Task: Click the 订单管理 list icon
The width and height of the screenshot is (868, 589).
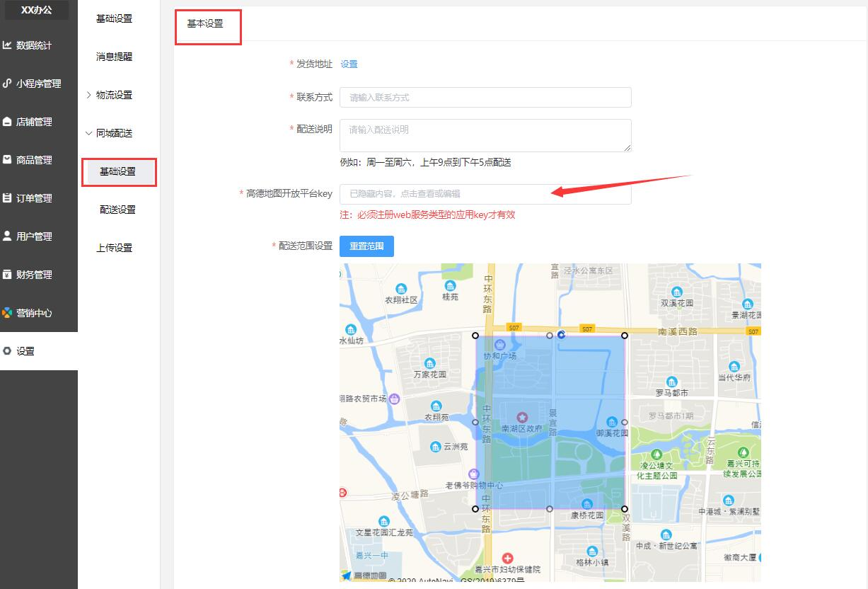Action: click(x=7, y=198)
